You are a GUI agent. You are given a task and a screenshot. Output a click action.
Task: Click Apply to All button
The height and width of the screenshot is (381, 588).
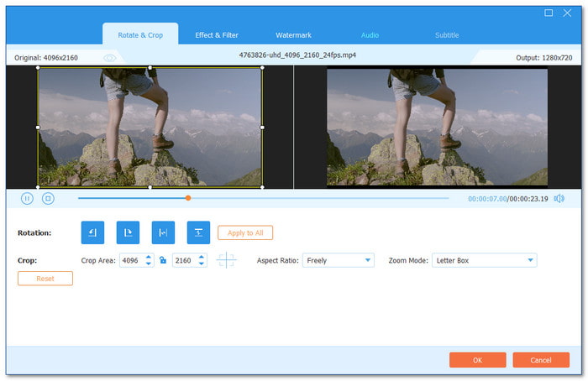pos(245,232)
